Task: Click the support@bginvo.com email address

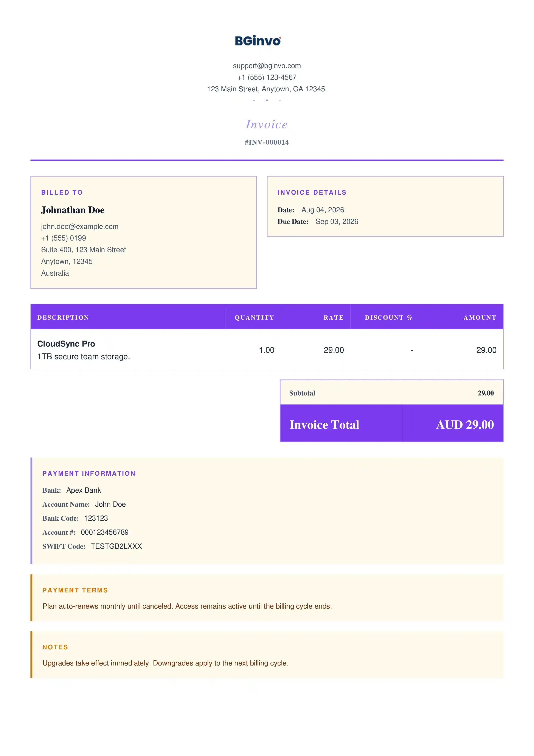Action: [267, 66]
